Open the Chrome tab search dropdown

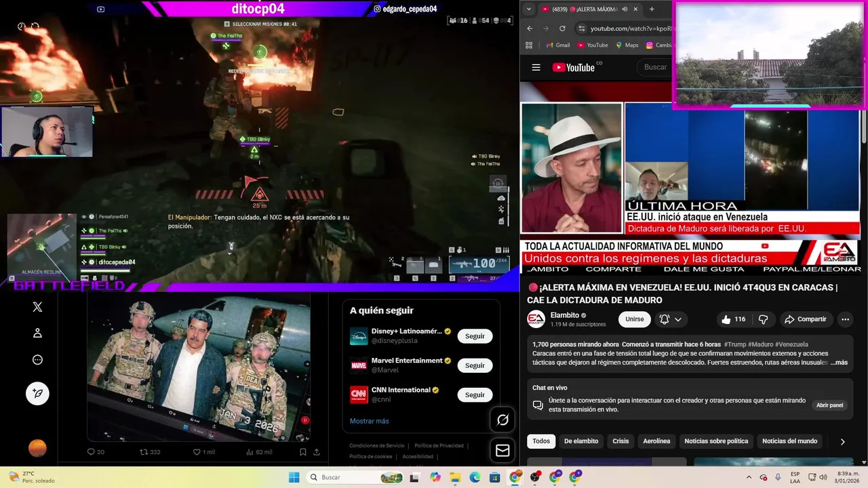click(529, 9)
